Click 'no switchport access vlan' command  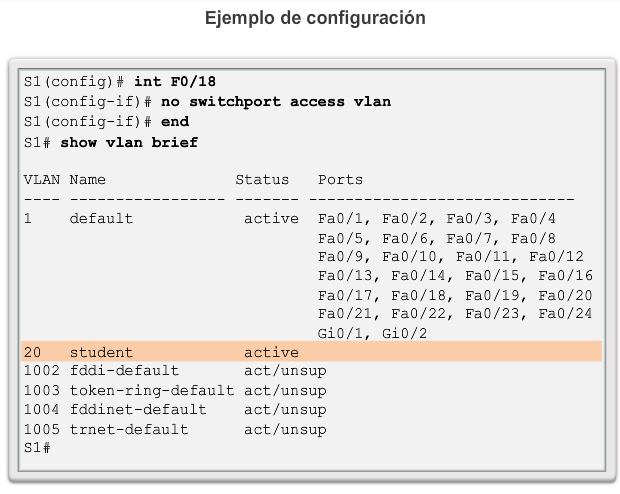[x=276, y=102]
